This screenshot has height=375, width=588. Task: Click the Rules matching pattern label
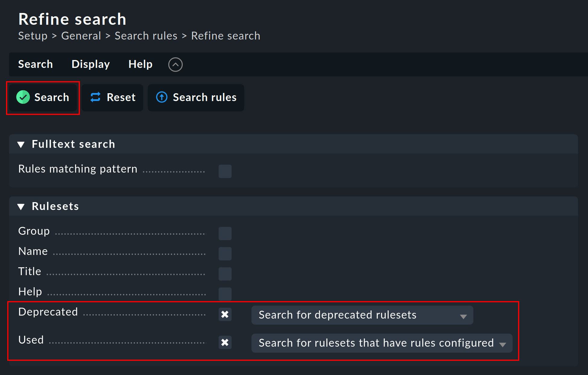[x=78, y=169]
